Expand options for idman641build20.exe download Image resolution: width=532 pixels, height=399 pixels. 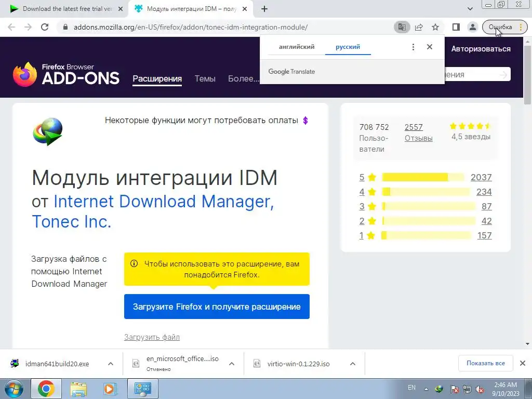[111, 364]
